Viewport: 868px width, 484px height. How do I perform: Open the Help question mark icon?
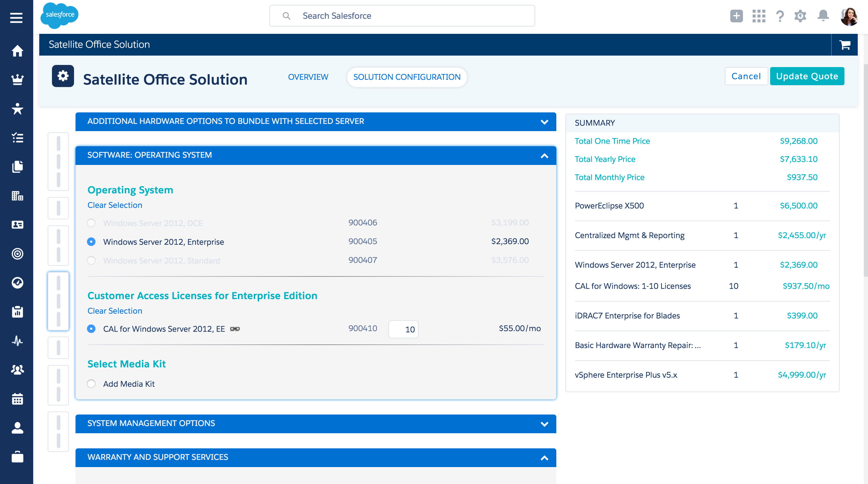pos(780,16)
